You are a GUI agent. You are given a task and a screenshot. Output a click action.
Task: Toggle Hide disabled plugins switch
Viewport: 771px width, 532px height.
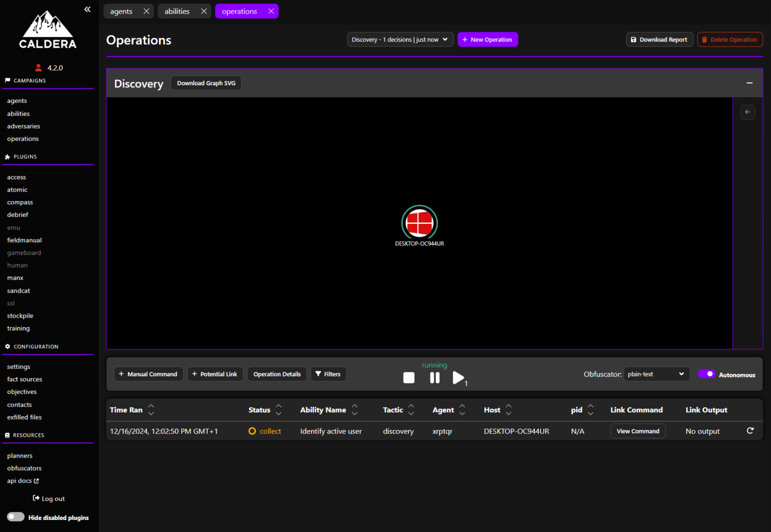click(x=16, y=517)
